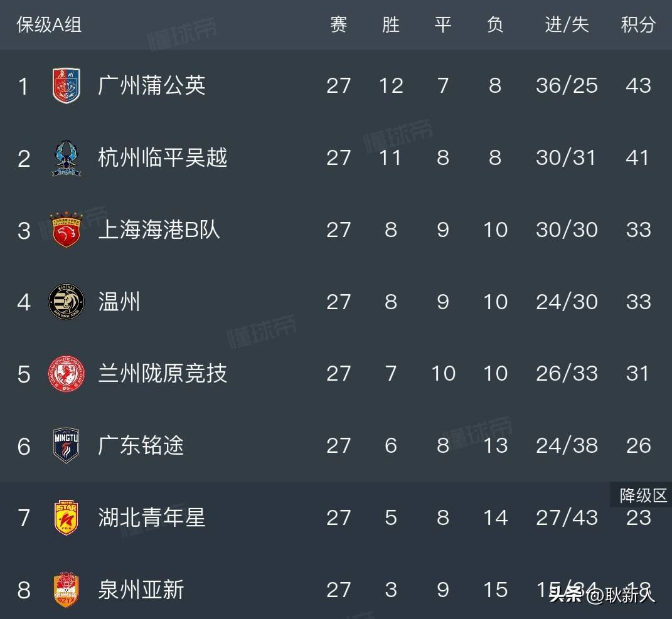Screen dimensions: 672x619
Task: Click the 保级A组 group header label
Action: (49, 24)
